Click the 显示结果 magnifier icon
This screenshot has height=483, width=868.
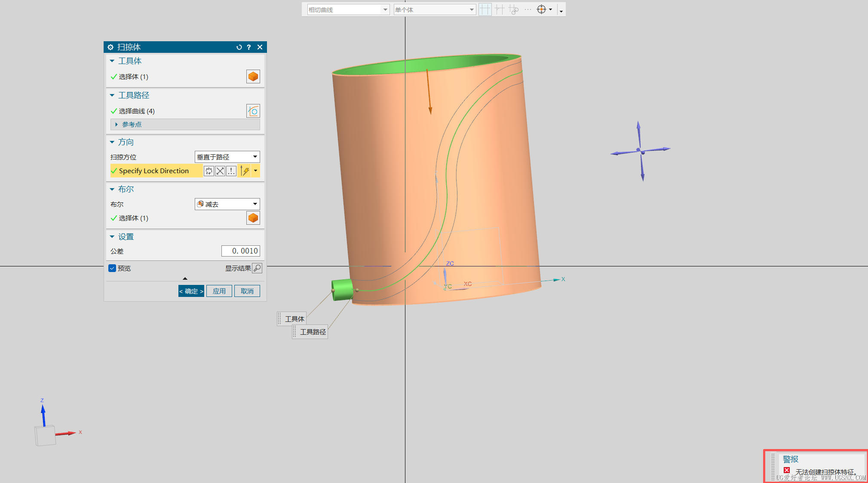pyautogui.click(x=257, y=268)
